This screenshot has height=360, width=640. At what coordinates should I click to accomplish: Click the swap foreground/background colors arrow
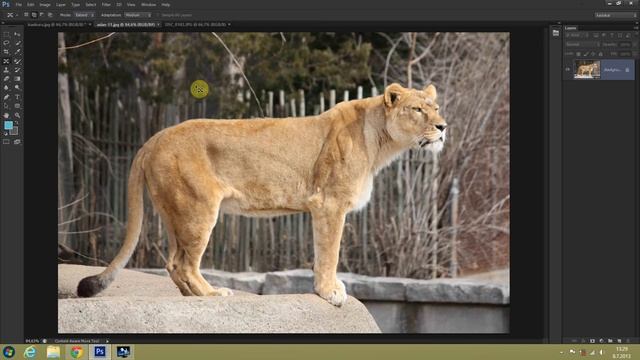click(16, 122)
